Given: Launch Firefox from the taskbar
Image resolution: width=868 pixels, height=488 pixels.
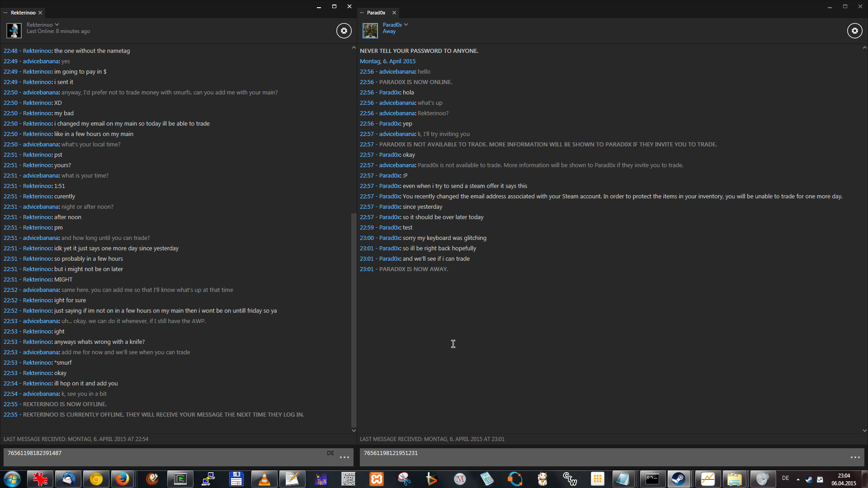Looking at the screenshot, I should (122, 479).
